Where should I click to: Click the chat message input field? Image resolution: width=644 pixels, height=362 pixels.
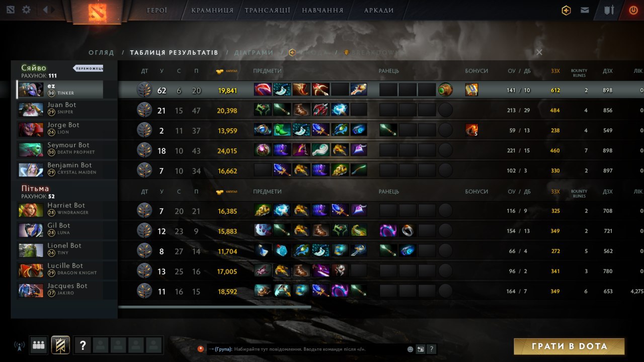click(x=308, y=349)
